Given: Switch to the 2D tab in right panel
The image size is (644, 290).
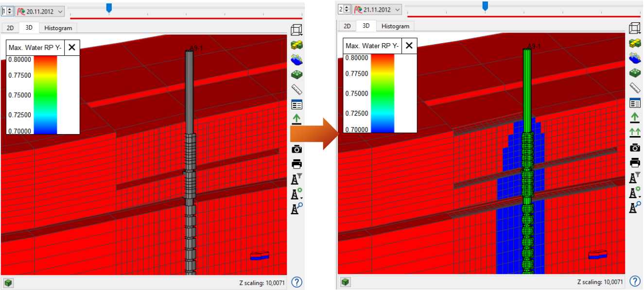Looking at the screenshot, I should [347, 26].
